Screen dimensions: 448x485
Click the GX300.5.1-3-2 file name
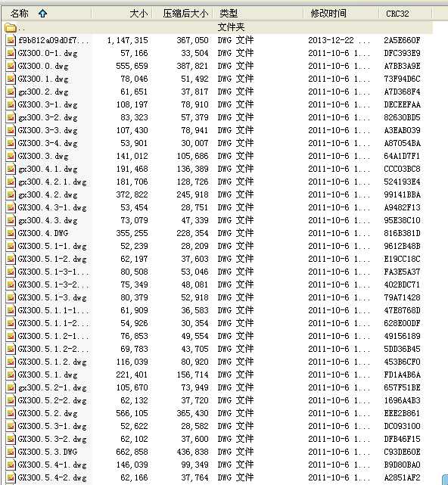(53, 284)
